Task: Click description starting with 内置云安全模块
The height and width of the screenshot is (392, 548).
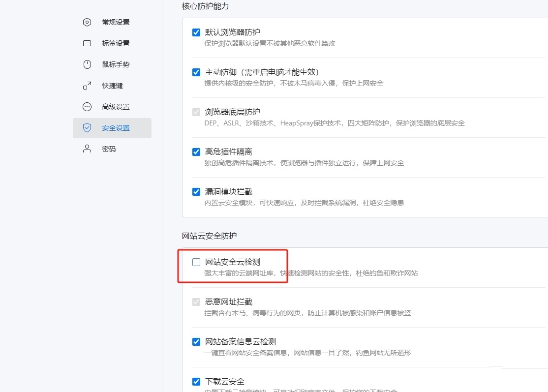Action: [x=304, y=203]
